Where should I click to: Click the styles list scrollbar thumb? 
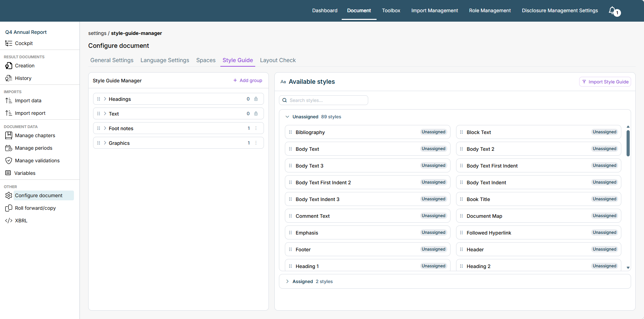[x=628, y=143]
